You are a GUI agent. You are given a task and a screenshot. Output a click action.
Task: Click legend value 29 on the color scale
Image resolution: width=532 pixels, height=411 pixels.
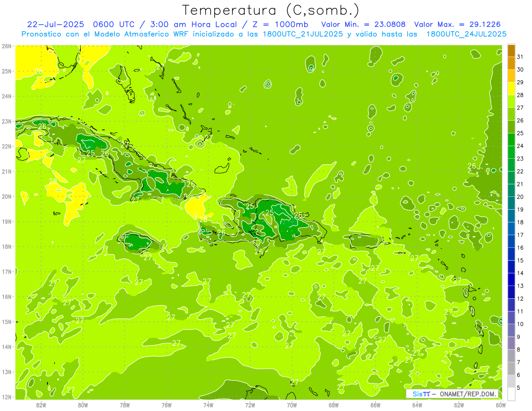(x=520, y=82)
